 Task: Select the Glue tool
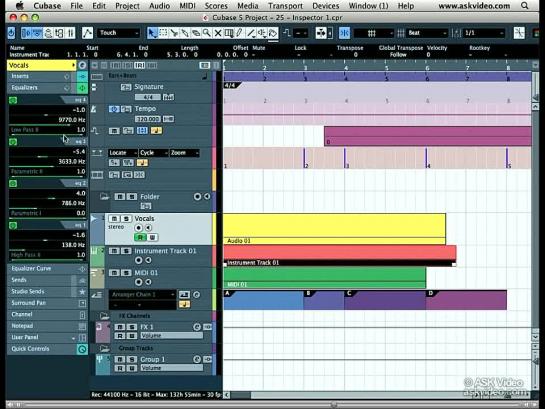[185, 33]
